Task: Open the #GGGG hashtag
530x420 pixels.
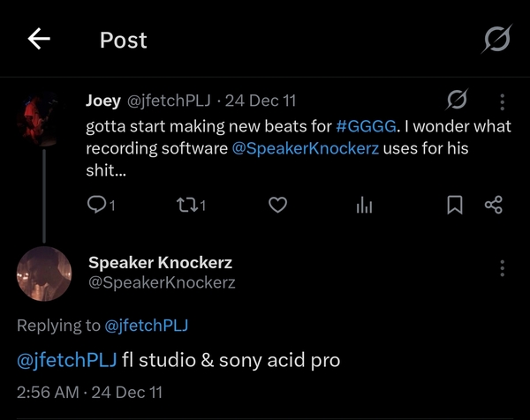Action: tap(366, 126)
